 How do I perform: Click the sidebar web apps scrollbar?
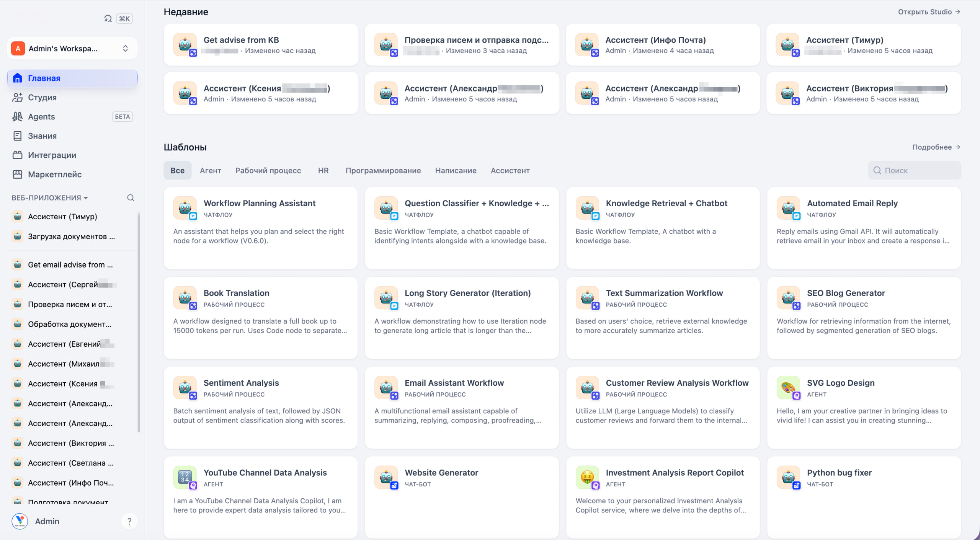point(139,321)
